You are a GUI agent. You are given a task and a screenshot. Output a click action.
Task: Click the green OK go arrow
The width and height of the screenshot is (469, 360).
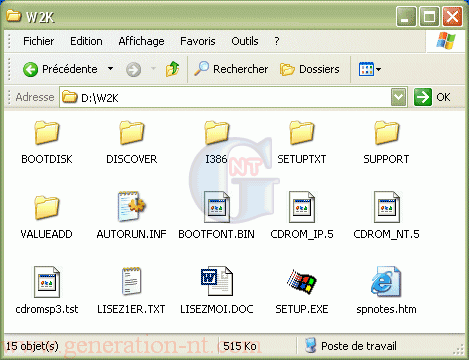coord(423,97)
